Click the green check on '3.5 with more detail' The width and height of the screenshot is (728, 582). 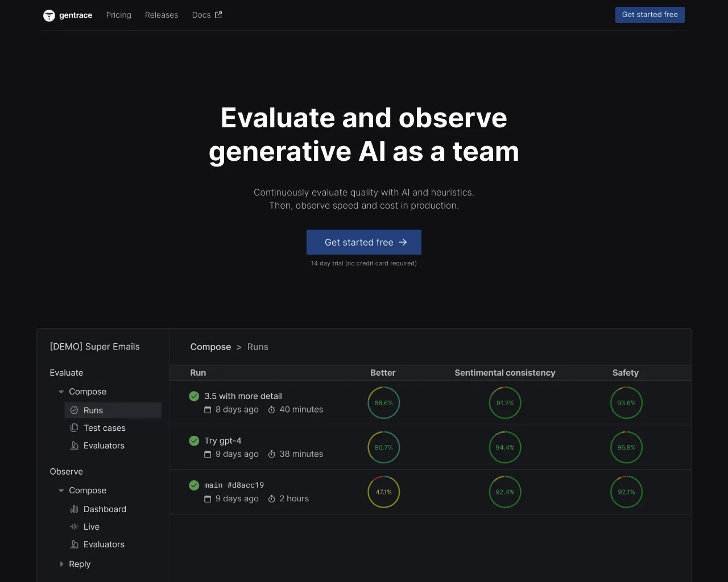click(x=194, y=396)
